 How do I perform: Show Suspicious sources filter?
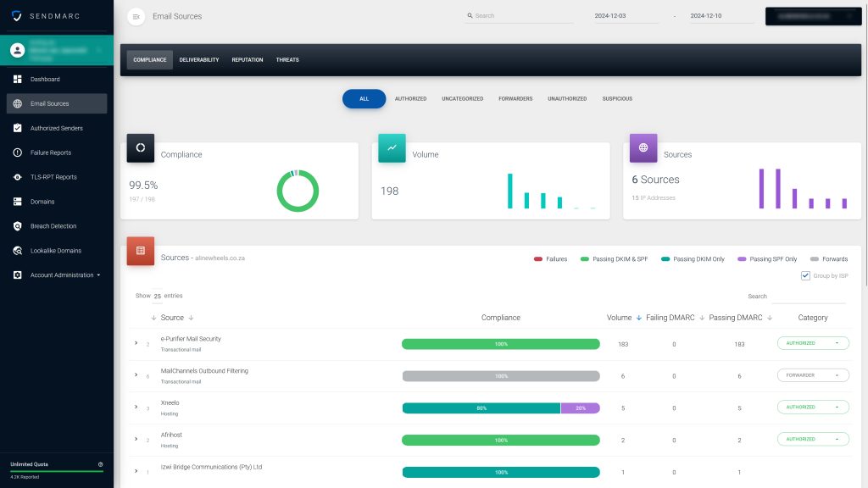[617, 99]
